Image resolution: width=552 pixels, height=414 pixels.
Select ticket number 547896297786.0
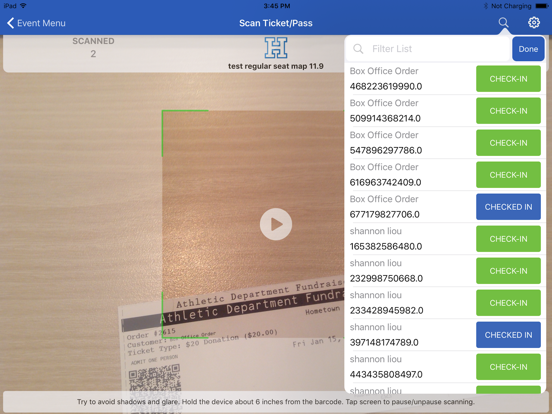(x=386, y=151)
